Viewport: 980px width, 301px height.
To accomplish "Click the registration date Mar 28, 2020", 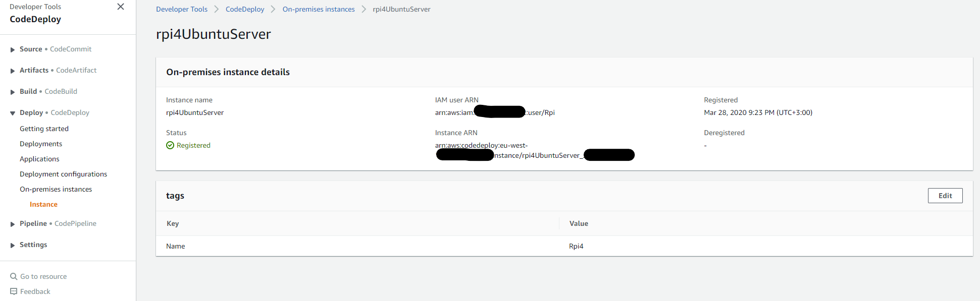I will coord(758,112).
